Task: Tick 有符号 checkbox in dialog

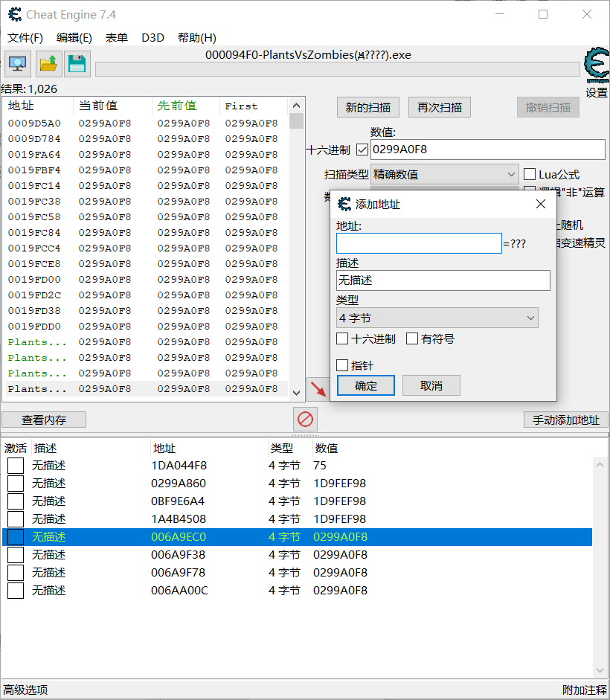Action: [x=412, y=338]
